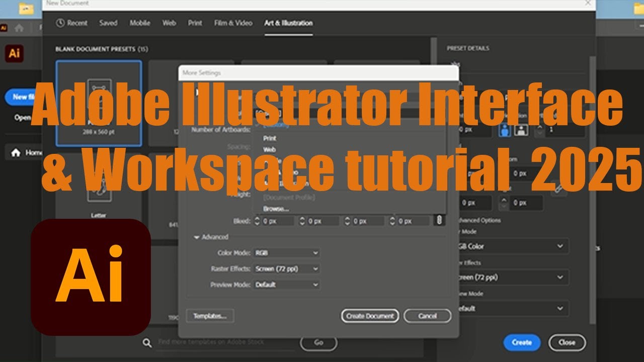Switch to the Recent tab

pyautogui.click(x=72, y=23)
